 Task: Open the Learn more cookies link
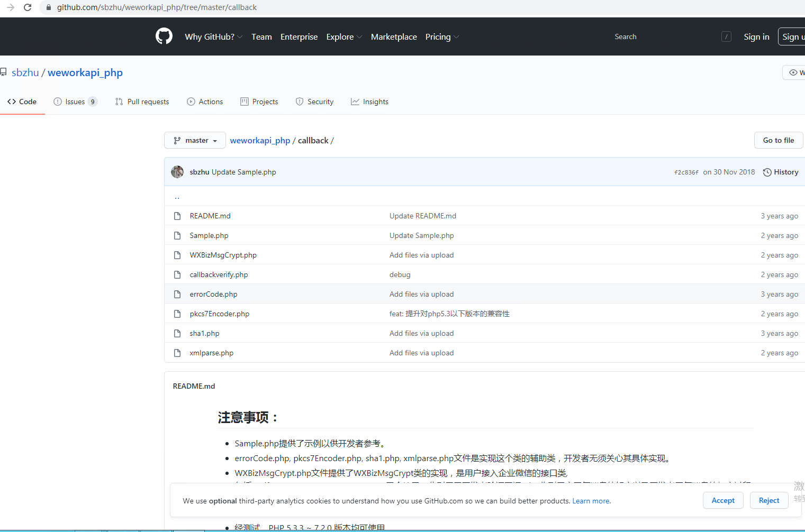click(591, 501)
